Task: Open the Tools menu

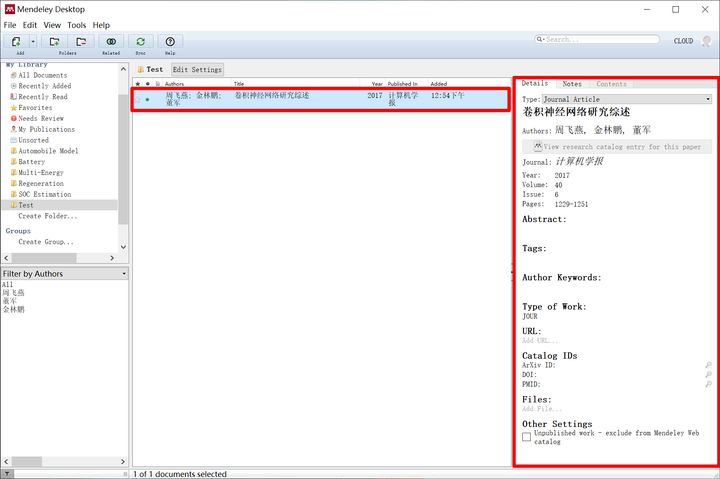Action: (x=76, y=25)
